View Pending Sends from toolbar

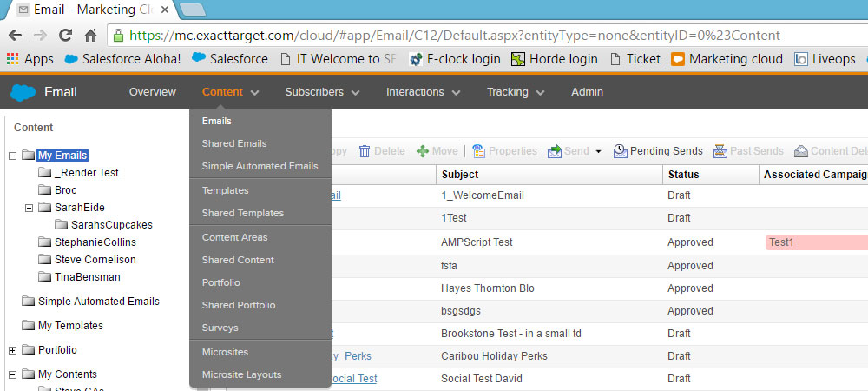tap(658, 150)
